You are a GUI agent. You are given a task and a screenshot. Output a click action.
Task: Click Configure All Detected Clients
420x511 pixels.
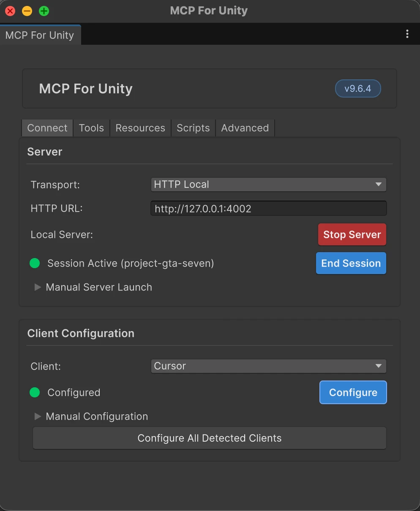pyautogui.click(x=210, y=438)
